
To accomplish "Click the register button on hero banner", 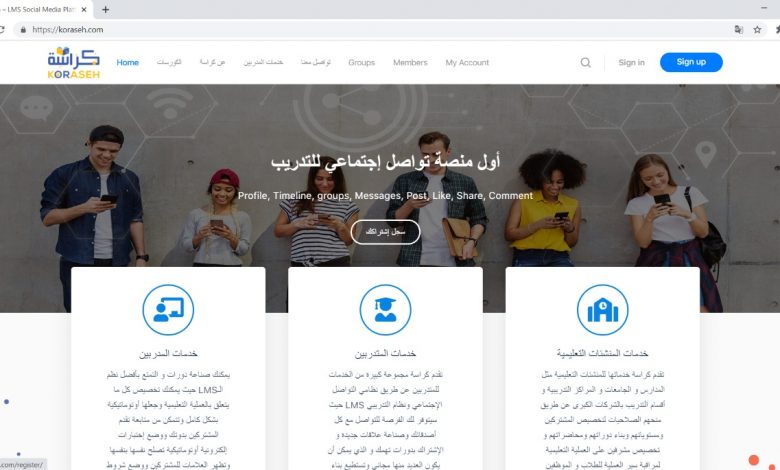I will 386,232.
